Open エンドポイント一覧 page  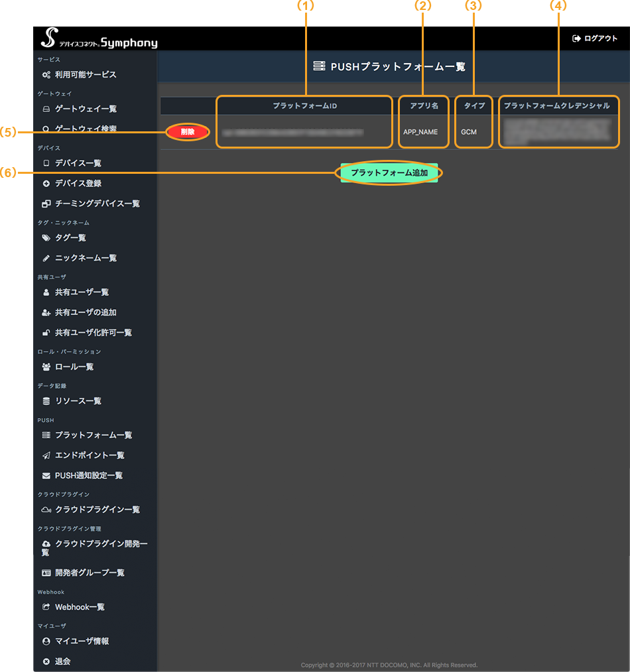pos(90,456)
